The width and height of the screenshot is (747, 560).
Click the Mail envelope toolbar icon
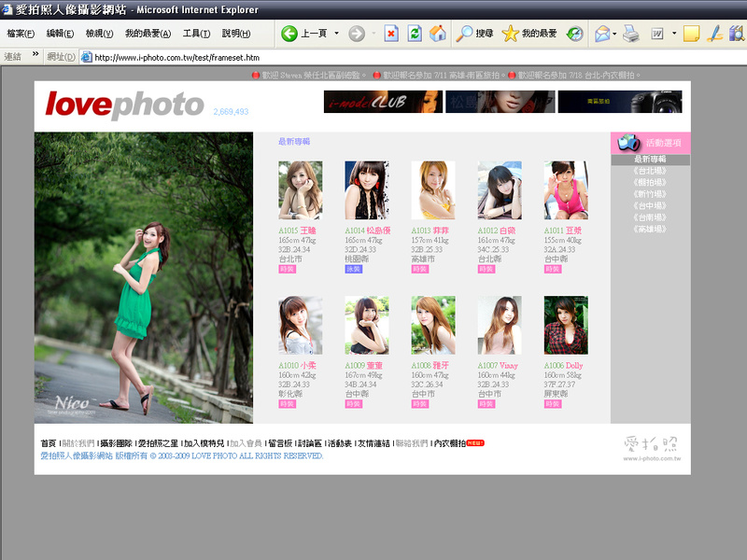(602, 34)
